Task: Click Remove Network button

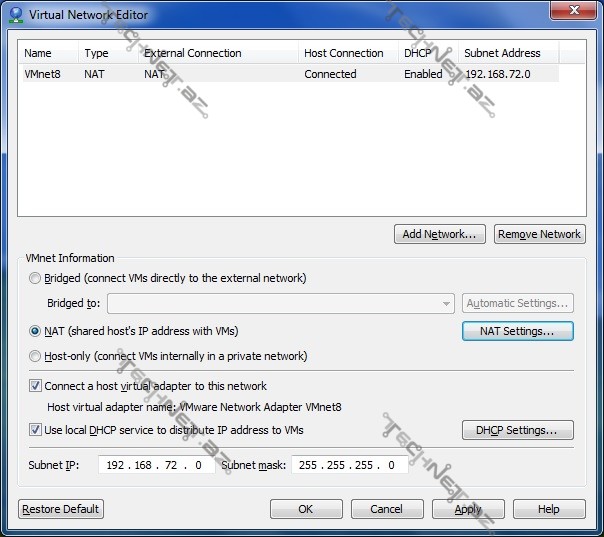Action: coord(540,234)
